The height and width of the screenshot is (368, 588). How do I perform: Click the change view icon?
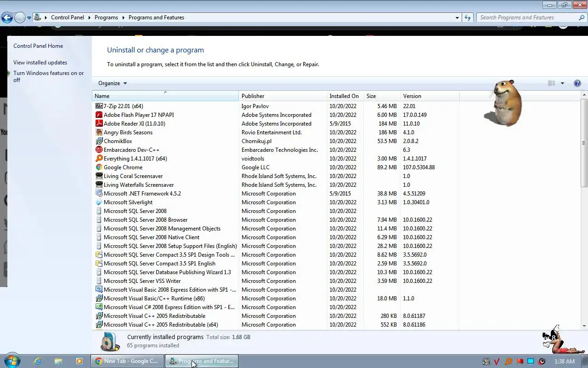coord(552,83)
